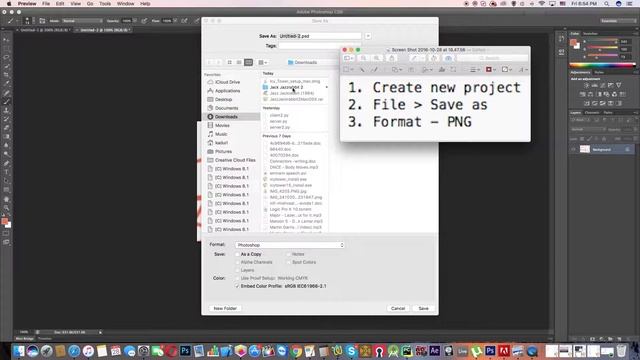Open Preview's shapes dropdown
Screen dimensions: 640x360
pyautogui.click(x=397, y=70)
